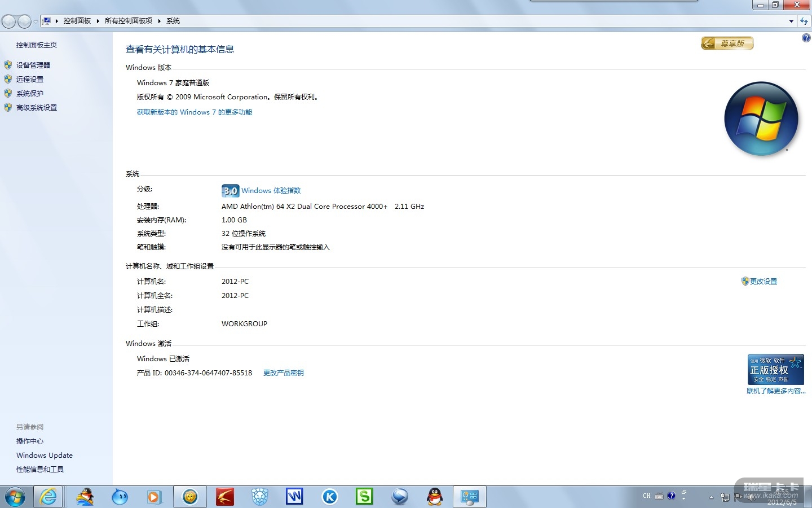Open the black QQ penguin taskbar icon

434,497
